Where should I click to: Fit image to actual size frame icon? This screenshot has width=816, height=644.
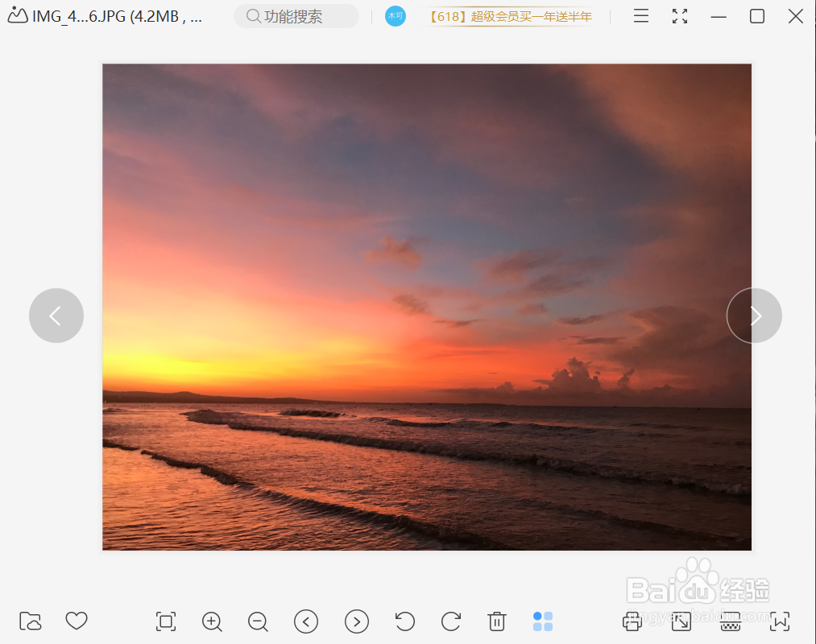pos(166,621)
